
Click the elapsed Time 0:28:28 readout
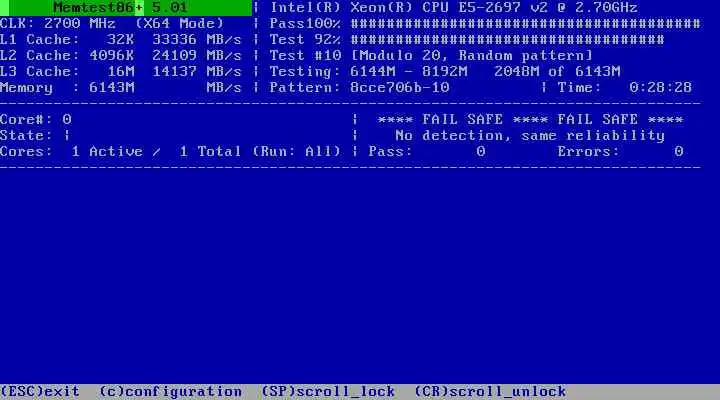660,88
